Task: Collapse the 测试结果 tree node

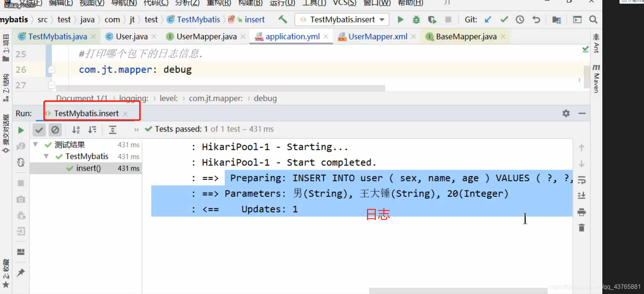Action: pyautogui.click(x=36, y=145)
